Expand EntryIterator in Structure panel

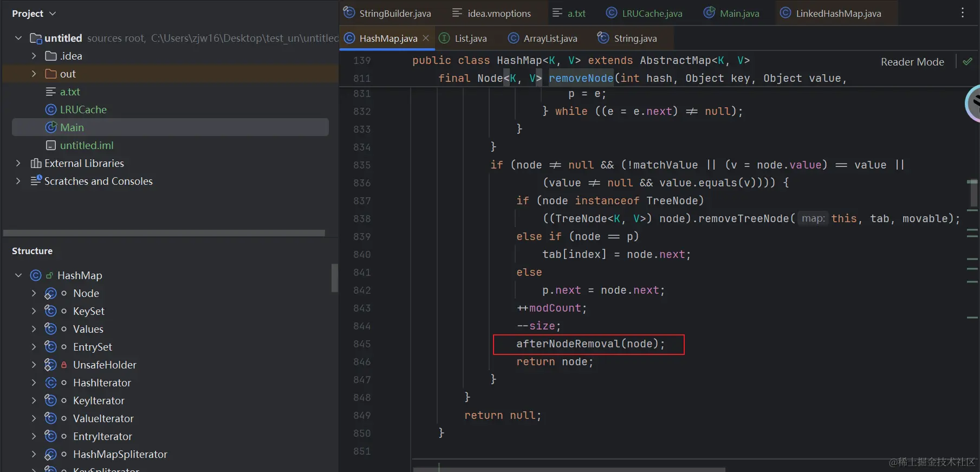tap(34, 436)
